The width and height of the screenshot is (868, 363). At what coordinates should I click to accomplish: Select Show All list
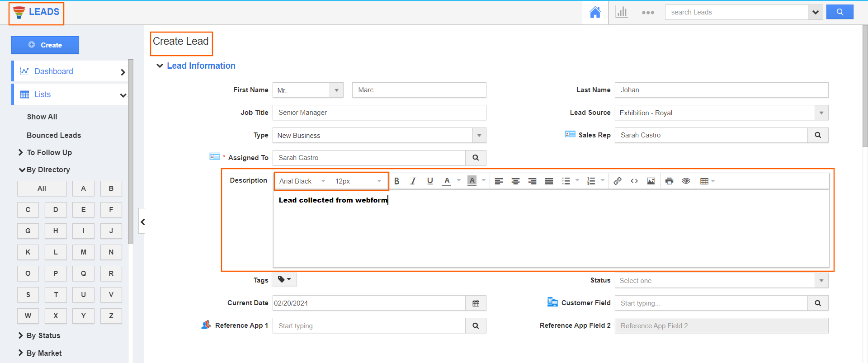42,117
